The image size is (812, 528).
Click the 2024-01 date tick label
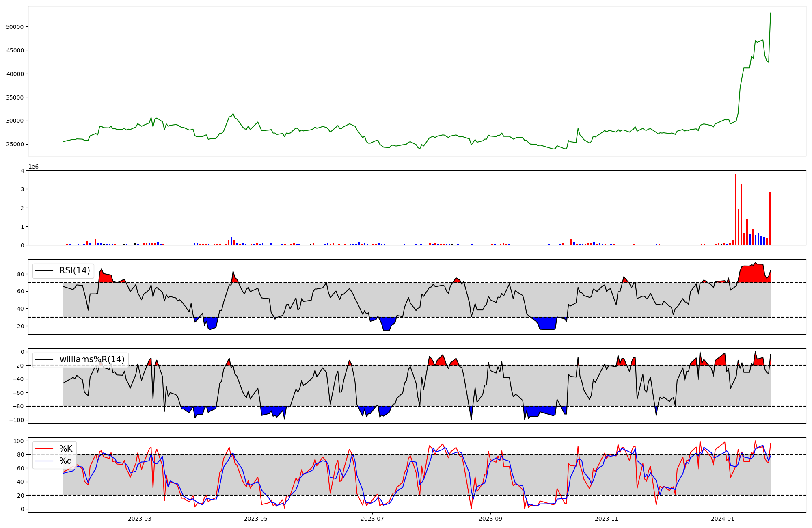pos(723,519)
